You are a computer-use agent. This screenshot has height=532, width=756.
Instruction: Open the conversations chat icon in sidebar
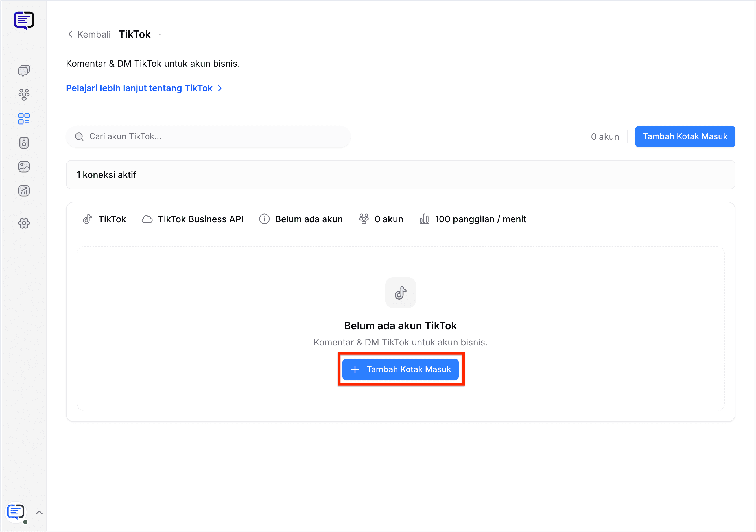tap(24, 71)
